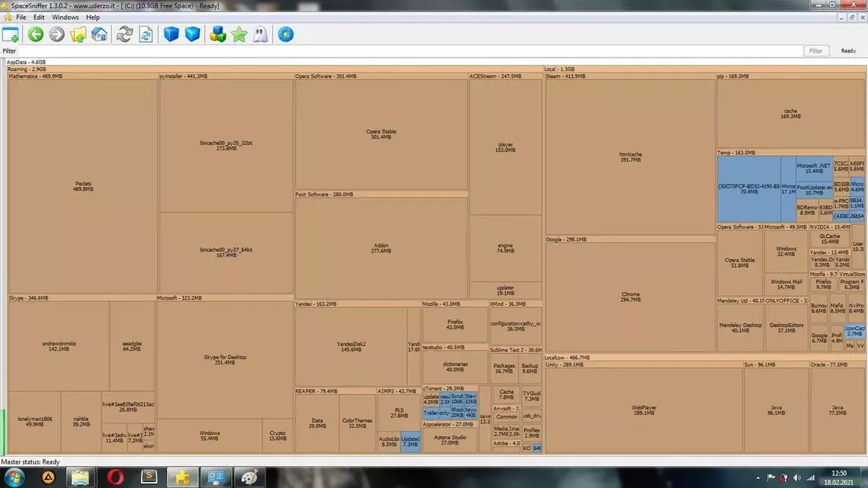Open the Help menu

coord(93,17)
